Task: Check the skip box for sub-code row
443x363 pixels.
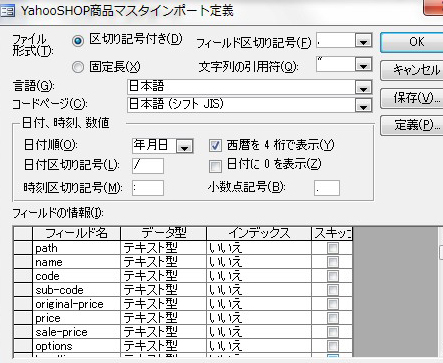Action: 333,290
